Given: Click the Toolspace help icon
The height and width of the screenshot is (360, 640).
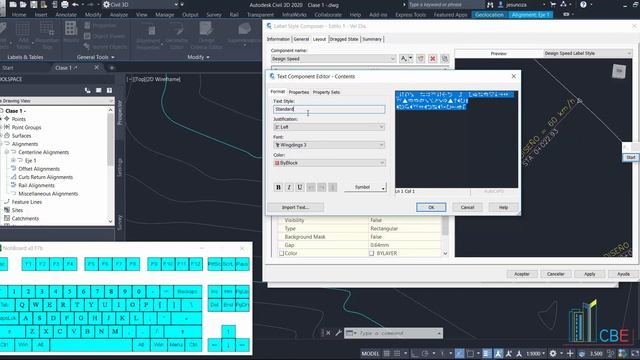Looking at the screenshot, I should 109,90.
